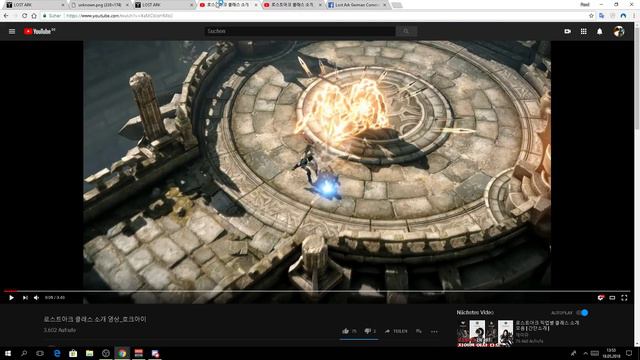The image size is (640, 360).
Task: Go to YouTube home via logo
Action: click(x=39, y=31)
